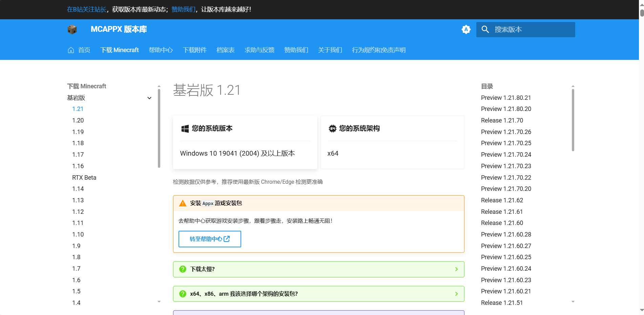
Task: Jump to Release 1.21.62 in 目录
Action: [x=502, y=200]
